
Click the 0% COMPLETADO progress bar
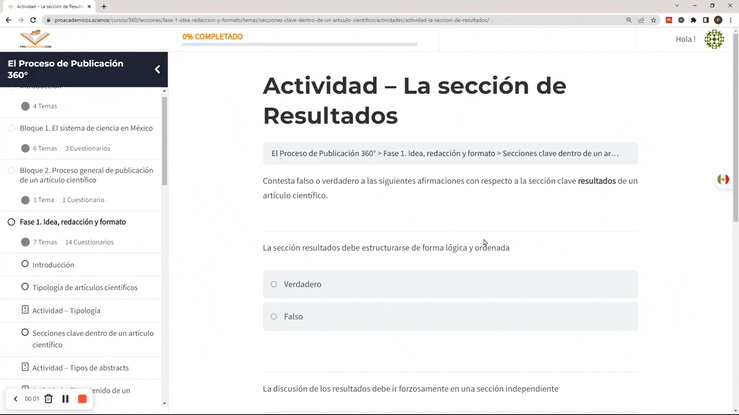tap(299, 44)
